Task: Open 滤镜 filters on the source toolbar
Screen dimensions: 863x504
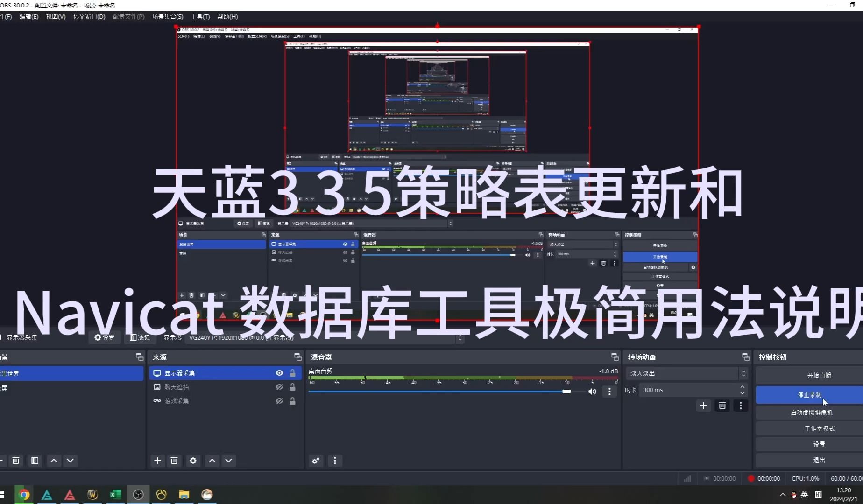Action: pos(140,337)
